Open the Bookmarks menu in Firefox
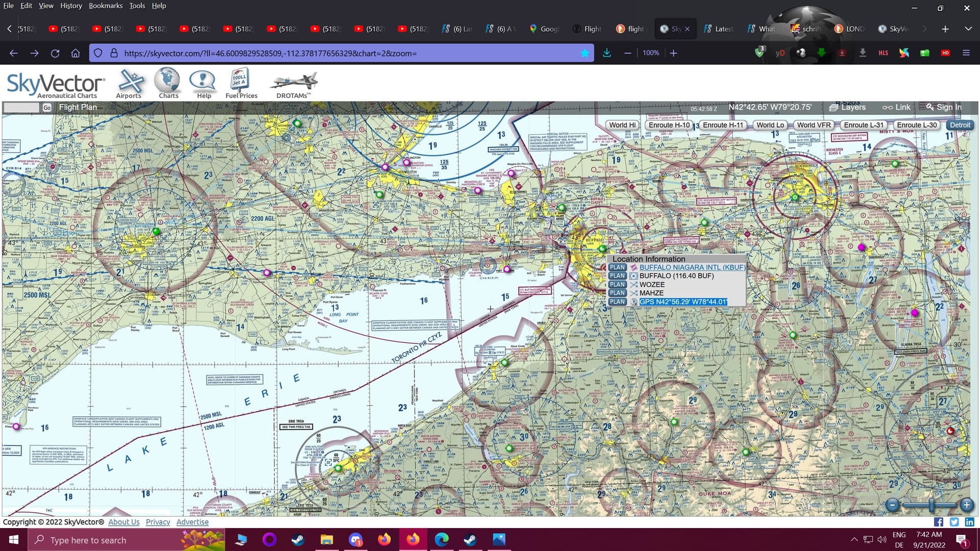Image resolution: width=980 pixels, height=551 pixels. (x=106, y=6)
